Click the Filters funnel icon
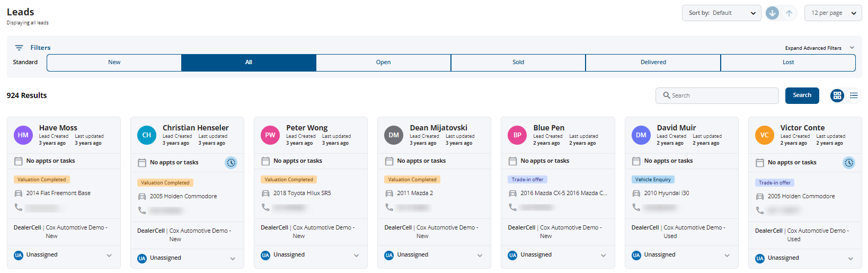Screen dimensions: 868x273 (x=19, y=48)
